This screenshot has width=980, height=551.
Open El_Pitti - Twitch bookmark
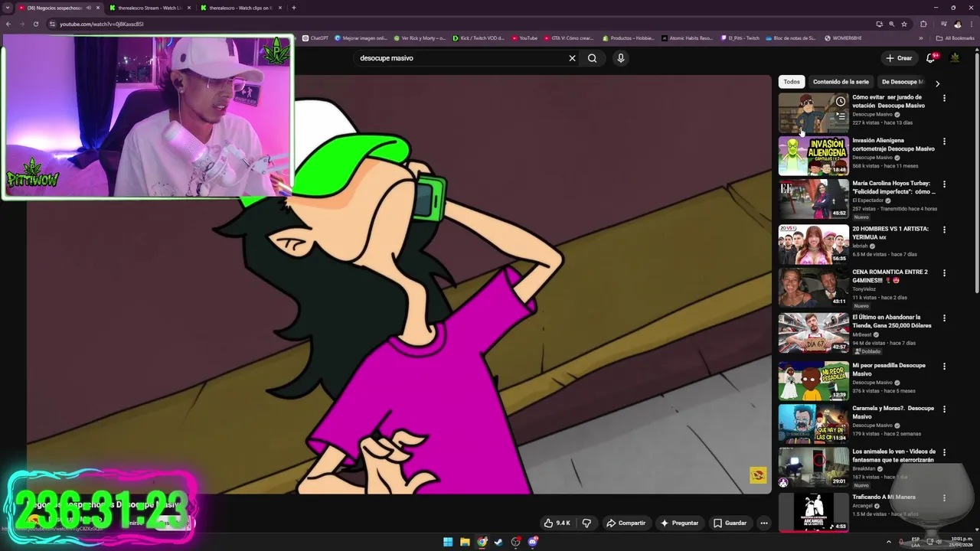[x=740, y=37]
